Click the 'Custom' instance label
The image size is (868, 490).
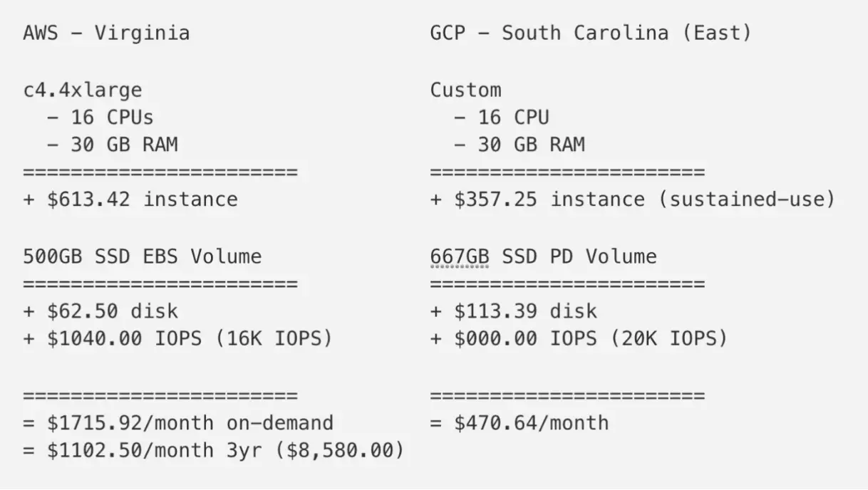[465, 90]
